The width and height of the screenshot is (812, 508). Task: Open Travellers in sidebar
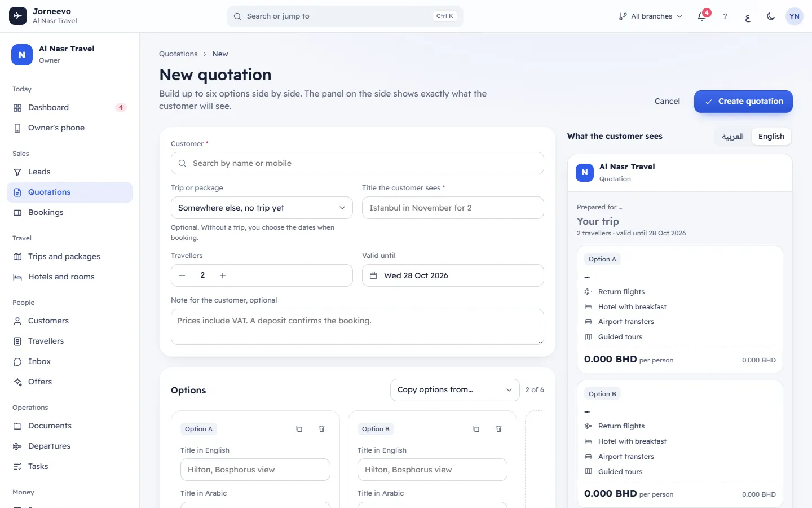(x=69, y=341)
